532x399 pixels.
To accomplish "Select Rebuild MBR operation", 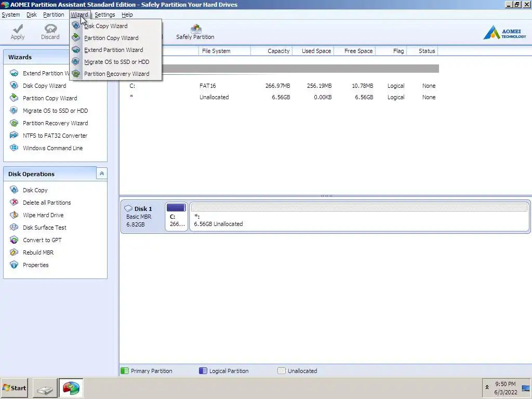I will click(x=38, y=252).
